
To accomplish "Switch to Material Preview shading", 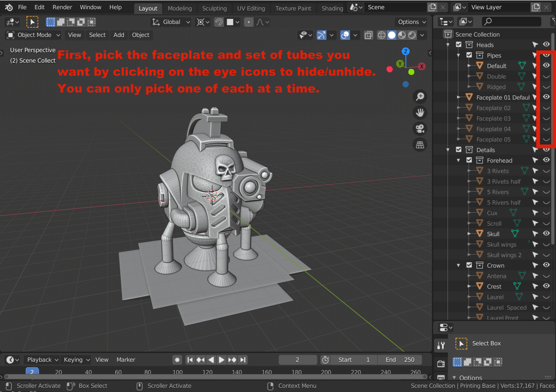I will pos(402,35).
